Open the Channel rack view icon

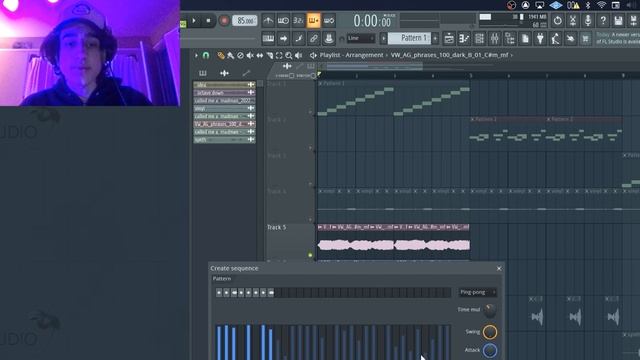479,39
